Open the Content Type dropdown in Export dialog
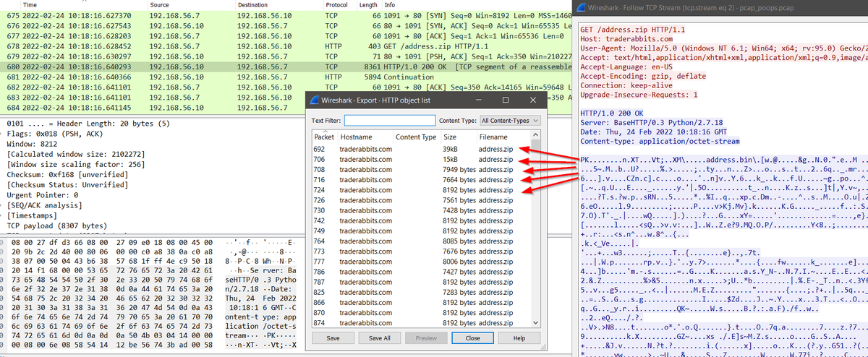The width and height of the screenshot is (868, 357). click(509, 121)
